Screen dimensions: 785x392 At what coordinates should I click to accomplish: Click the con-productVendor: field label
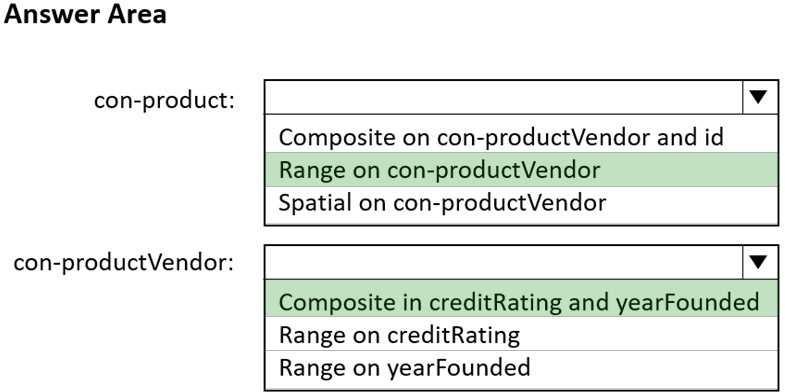(124, 262)
